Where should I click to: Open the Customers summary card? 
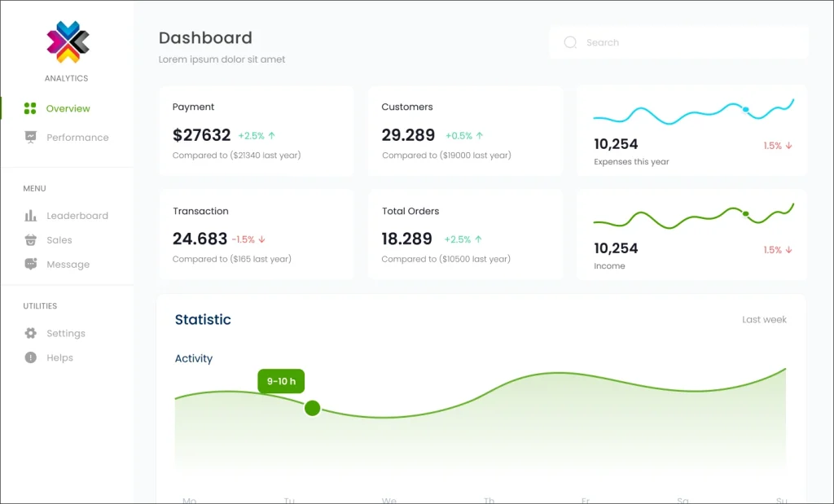click(465, 131)
